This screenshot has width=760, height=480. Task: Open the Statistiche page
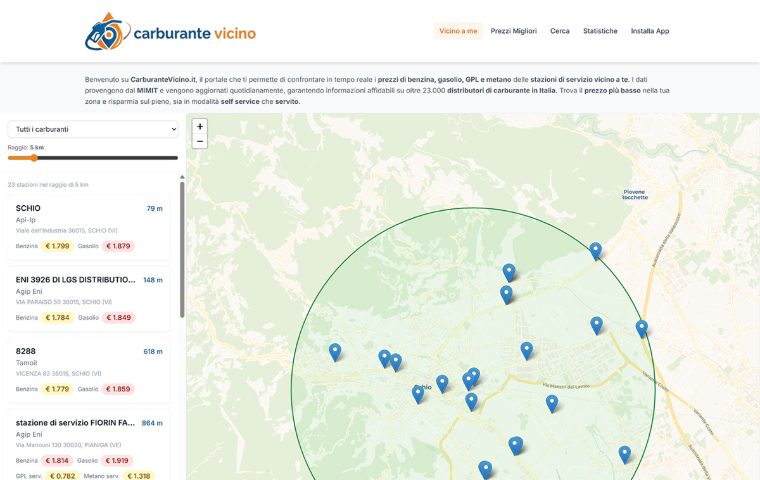pyautogui.click(x=600, y=31)
